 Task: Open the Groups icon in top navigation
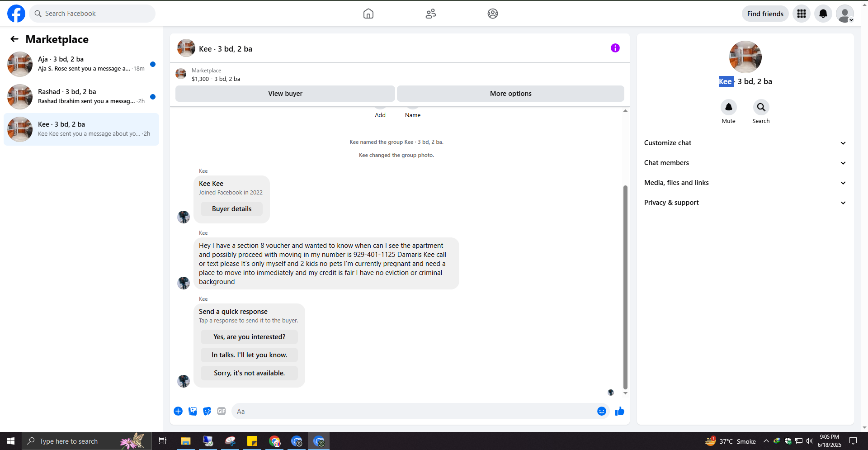(x=493, y=14)
